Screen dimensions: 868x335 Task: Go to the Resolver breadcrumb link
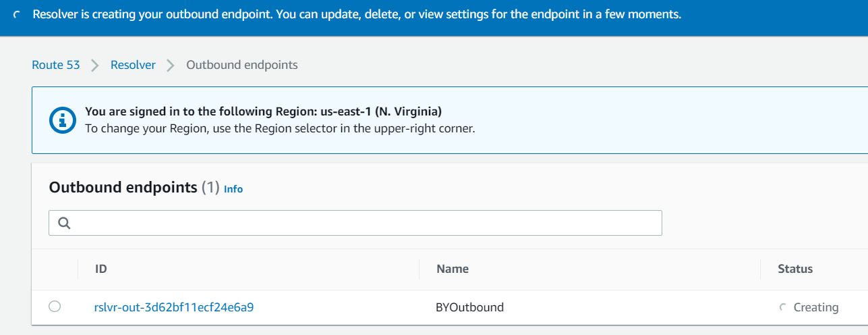point(133,65)
